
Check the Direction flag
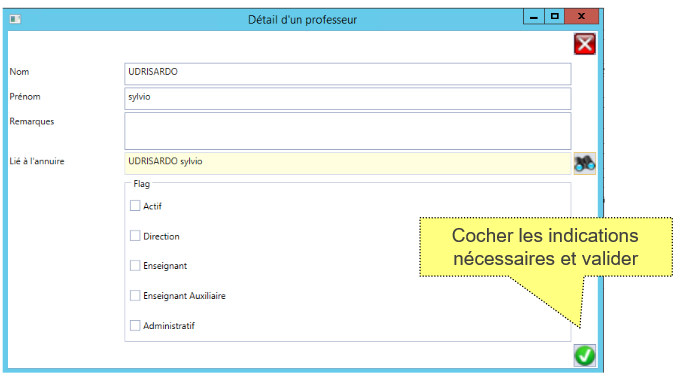(x=135, y=236)
